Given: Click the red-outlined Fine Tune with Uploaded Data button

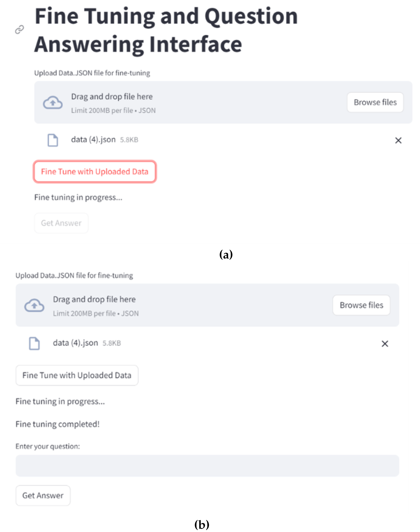Looking at the screenshot, I should click(x=95, y=172).
